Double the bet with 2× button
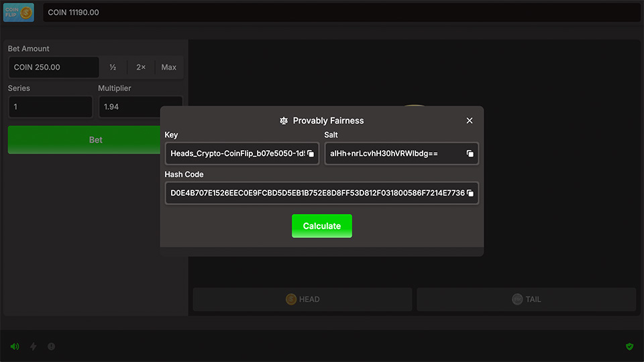 pos(141,67)
